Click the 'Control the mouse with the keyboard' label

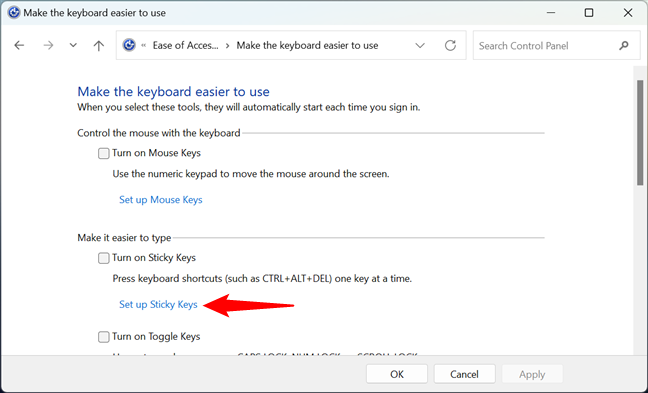click(159, 133)
